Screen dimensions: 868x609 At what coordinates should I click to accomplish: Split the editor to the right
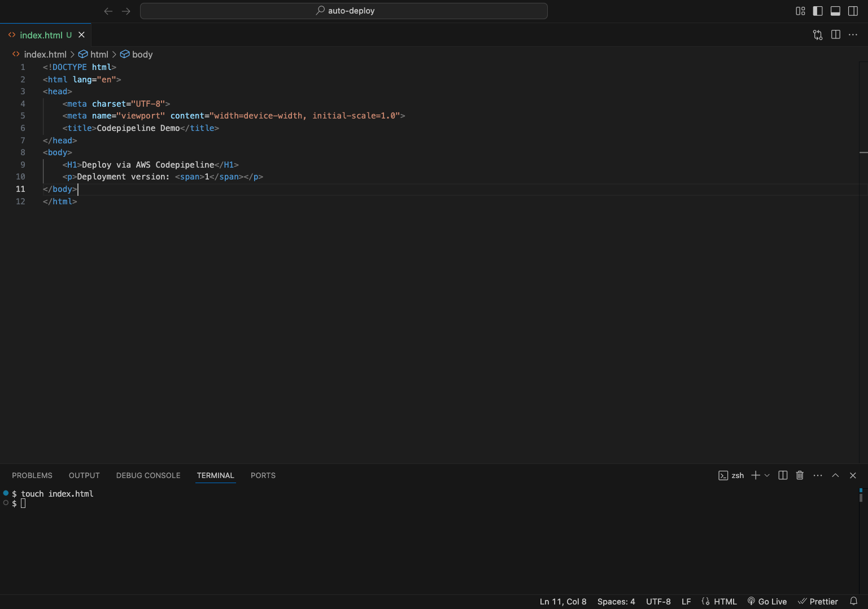click(836, 35)
